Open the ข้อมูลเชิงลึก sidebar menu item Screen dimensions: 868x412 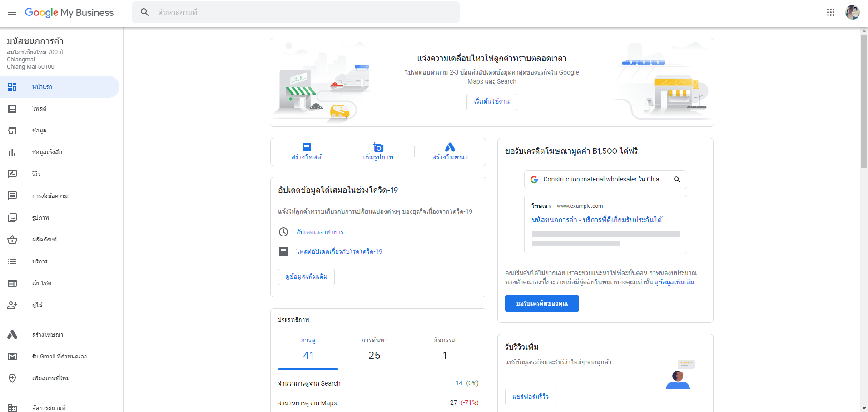click(x=60, y=152)
